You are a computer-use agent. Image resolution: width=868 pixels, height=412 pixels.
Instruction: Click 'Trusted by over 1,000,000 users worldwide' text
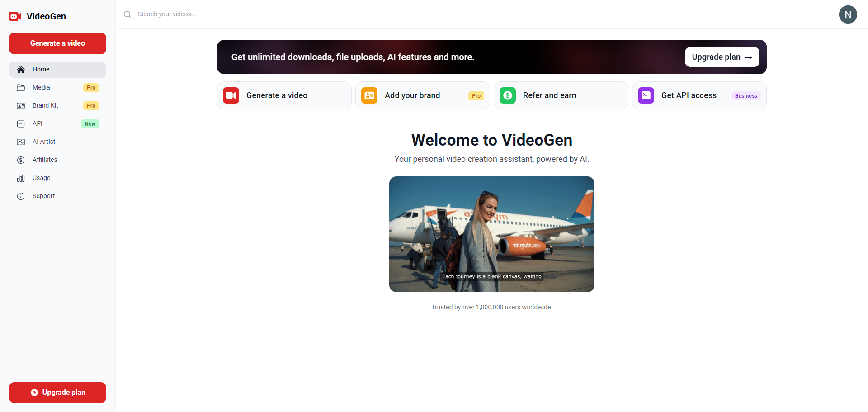tap(492, 307)
